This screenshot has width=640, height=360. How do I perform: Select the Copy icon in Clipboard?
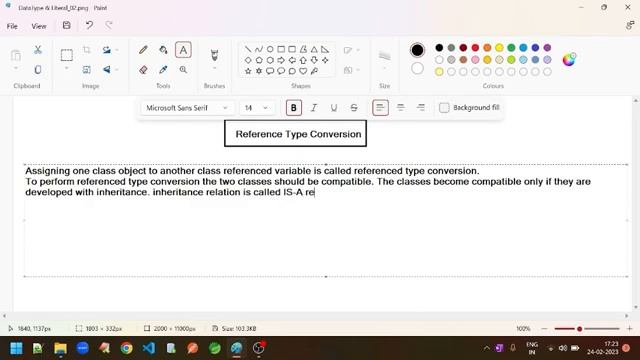(x=38, y=69)
